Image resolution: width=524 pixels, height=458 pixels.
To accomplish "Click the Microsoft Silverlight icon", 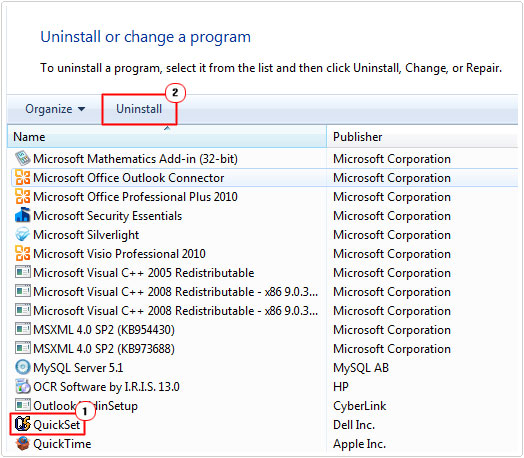I will point(23,235).
